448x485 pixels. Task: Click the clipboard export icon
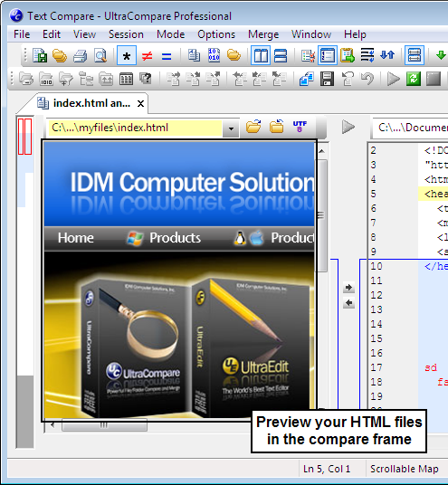point(348,56)
